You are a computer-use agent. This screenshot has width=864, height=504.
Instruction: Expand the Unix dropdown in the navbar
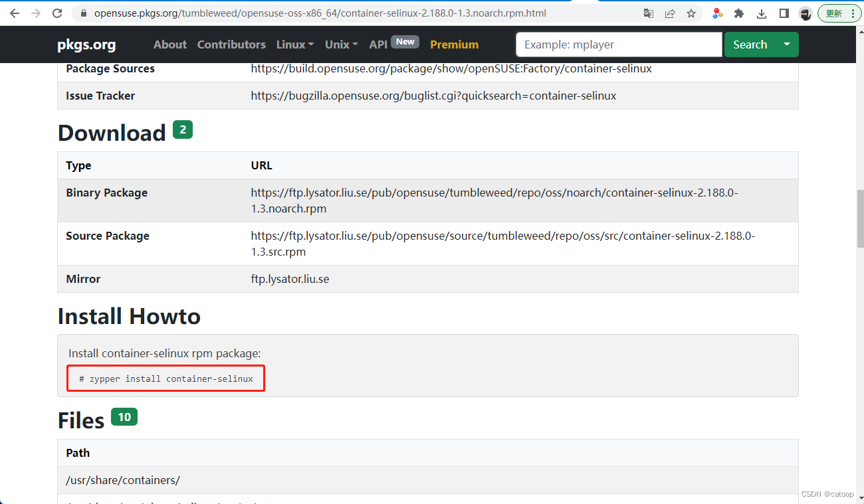tap(340, 44)
